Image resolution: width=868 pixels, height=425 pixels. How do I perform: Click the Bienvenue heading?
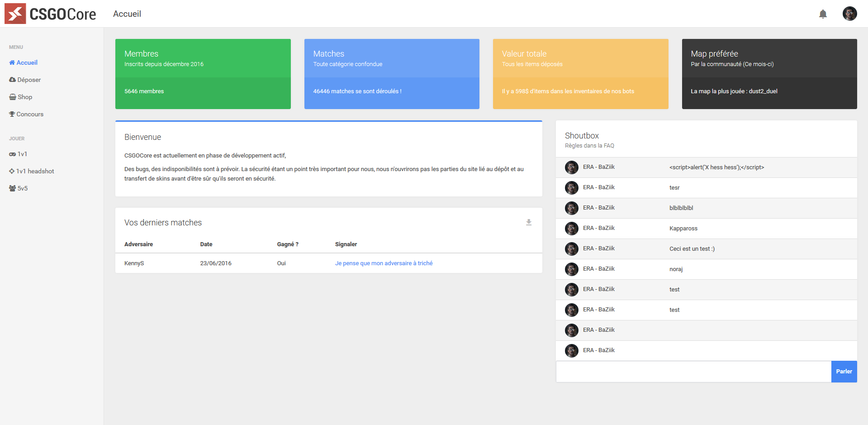click(x=142, y=137)
